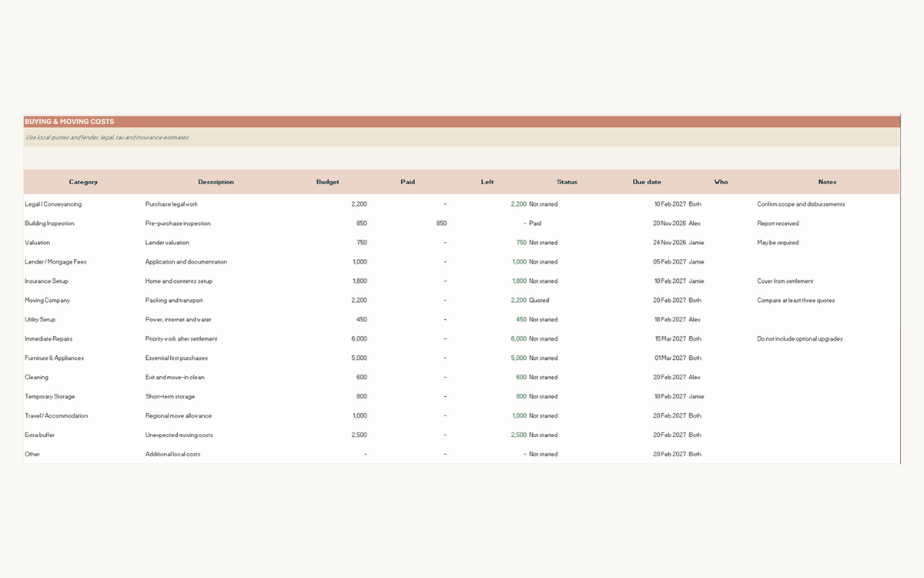Click the due date '01 Mar 2027'
The width and height of the screenshot is (924, 578).
point(670,358)
